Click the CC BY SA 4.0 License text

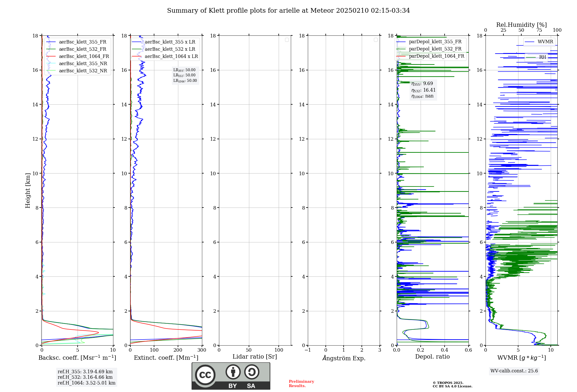tap(453, 386)
